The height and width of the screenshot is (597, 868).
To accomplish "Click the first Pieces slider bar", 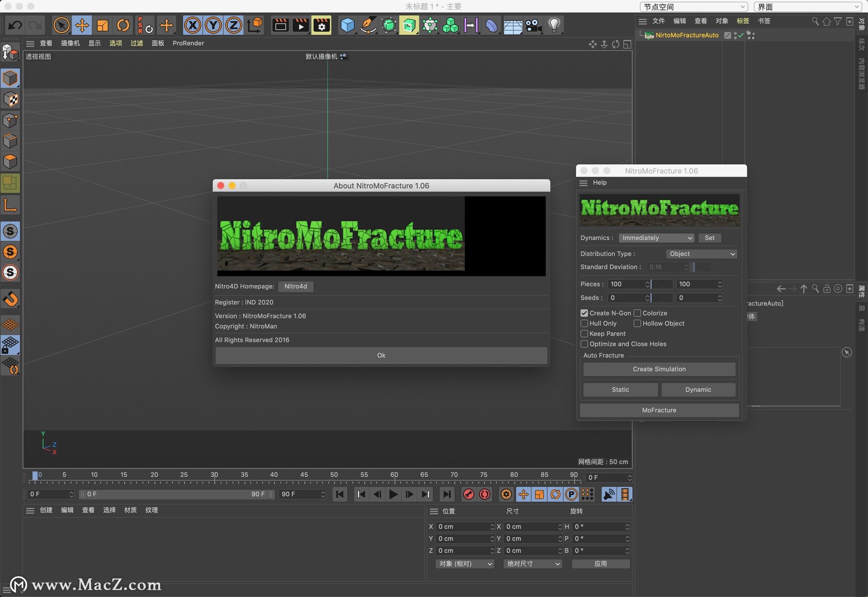I will click(x=662, y=284).
